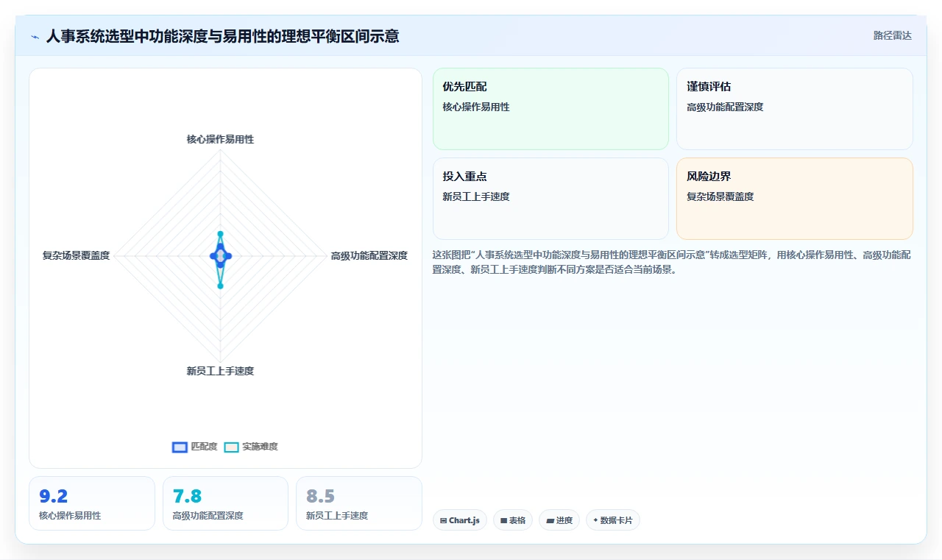The image size is (942, 560).
Task: Click the 高级功能配置深度 radar axis label
Action: coord(369,255)
